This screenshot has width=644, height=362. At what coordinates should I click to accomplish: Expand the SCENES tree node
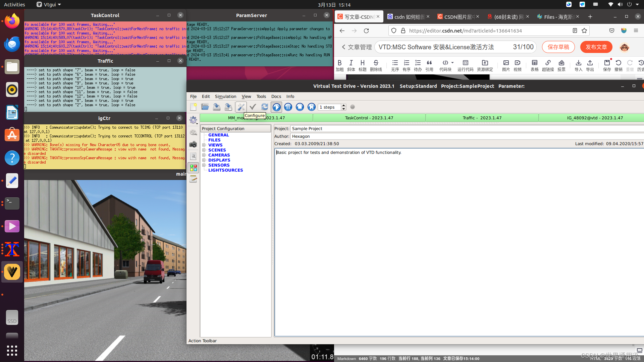point(204,150)
